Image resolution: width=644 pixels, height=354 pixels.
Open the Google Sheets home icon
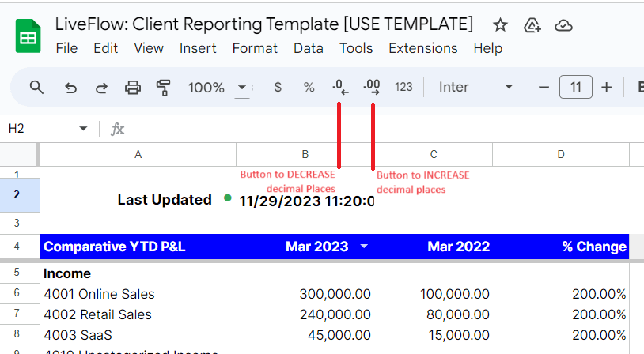click(28, 36)
